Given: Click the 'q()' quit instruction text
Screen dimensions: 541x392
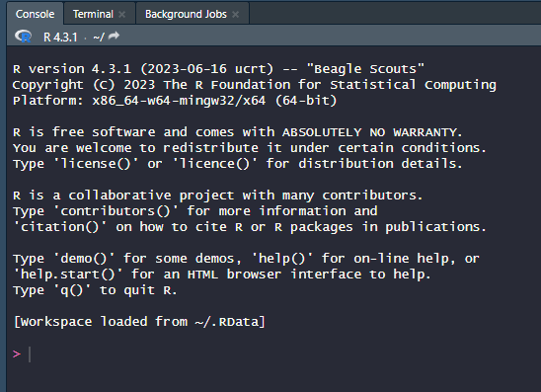Looking at the screenshot, I should click(72, 290).
